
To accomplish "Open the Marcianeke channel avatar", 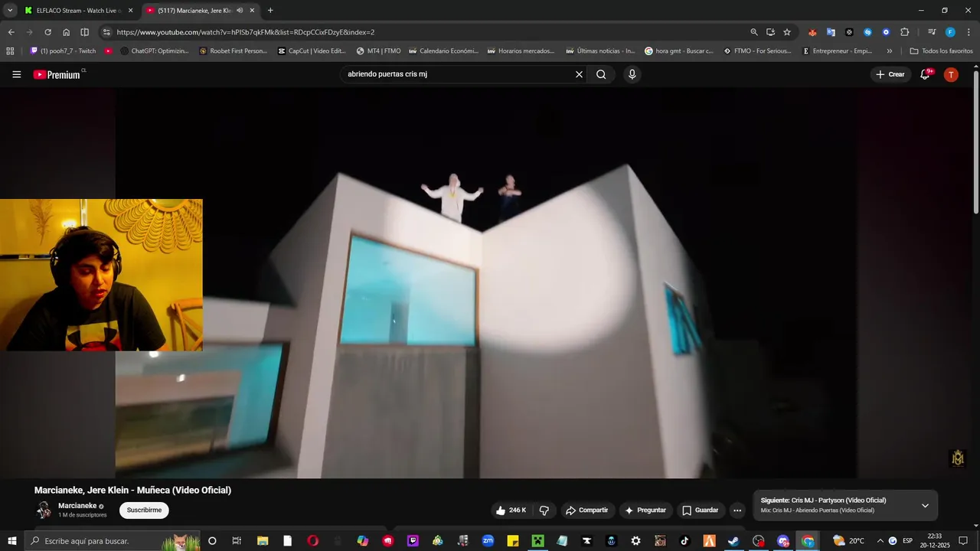I will coord(44,510).
